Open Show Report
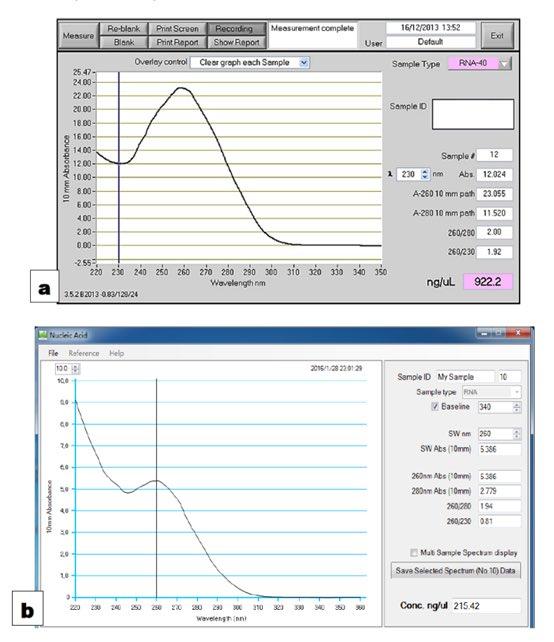This screenshot has width=554, height=642. 236,42
